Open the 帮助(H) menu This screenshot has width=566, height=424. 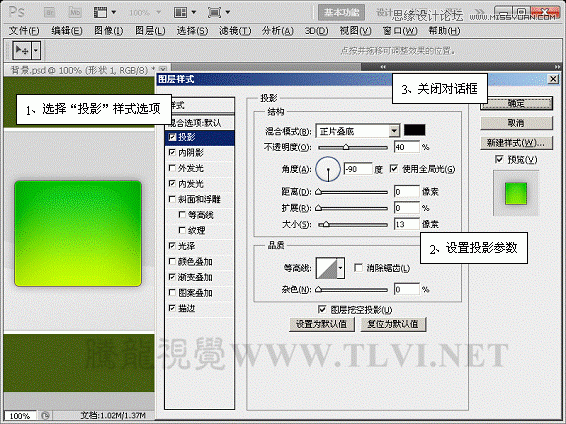(444, 31)
